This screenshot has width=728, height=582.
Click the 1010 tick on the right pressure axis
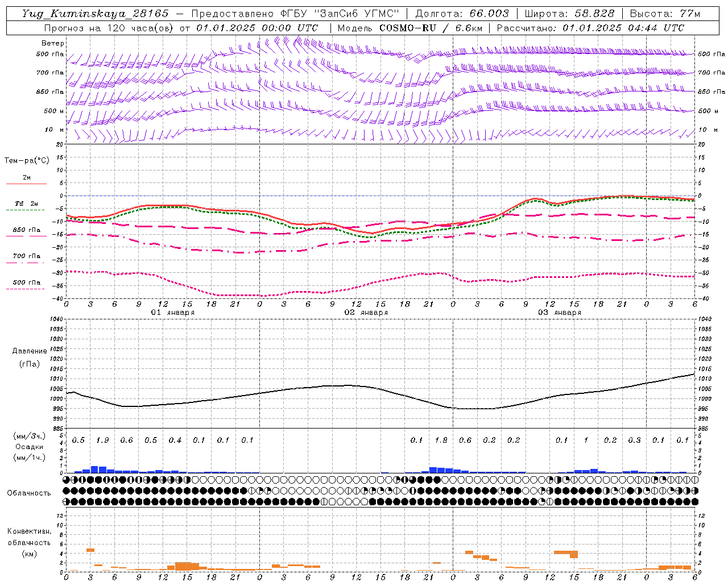point(705,379)
